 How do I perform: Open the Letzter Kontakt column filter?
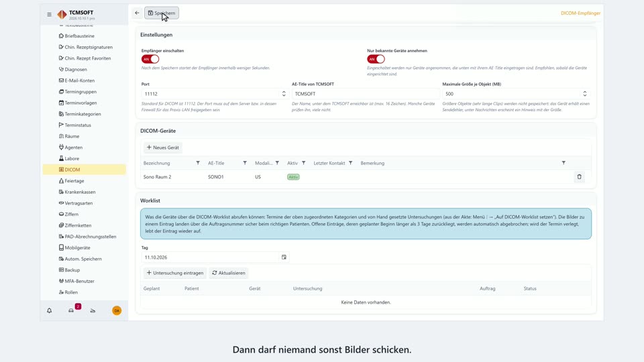[x=350, y=163]
